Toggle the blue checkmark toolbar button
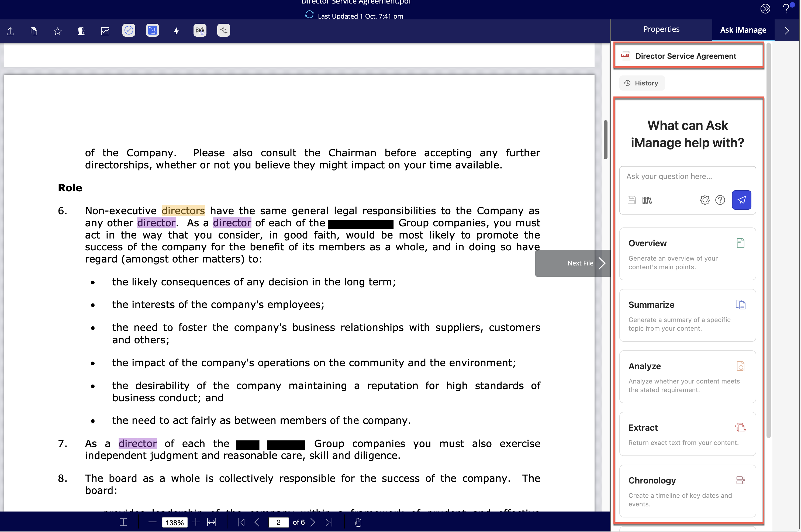Screen dimensions: 801x532 pos(129,30)
